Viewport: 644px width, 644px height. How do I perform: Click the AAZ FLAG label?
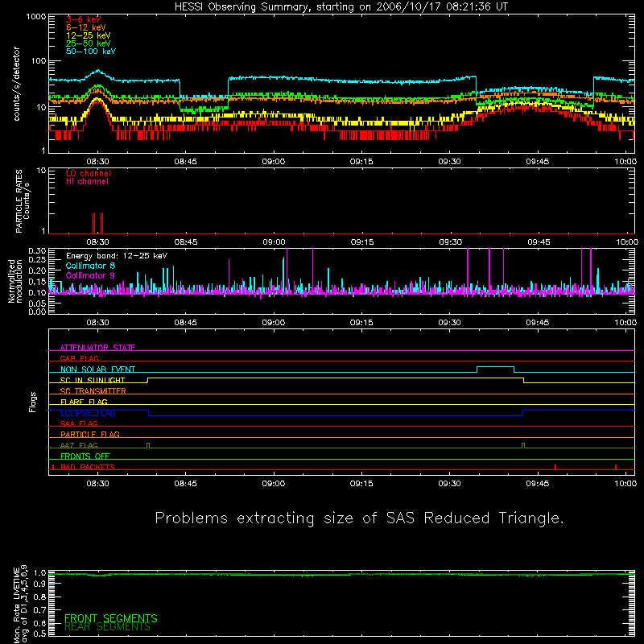coord(79,445)
